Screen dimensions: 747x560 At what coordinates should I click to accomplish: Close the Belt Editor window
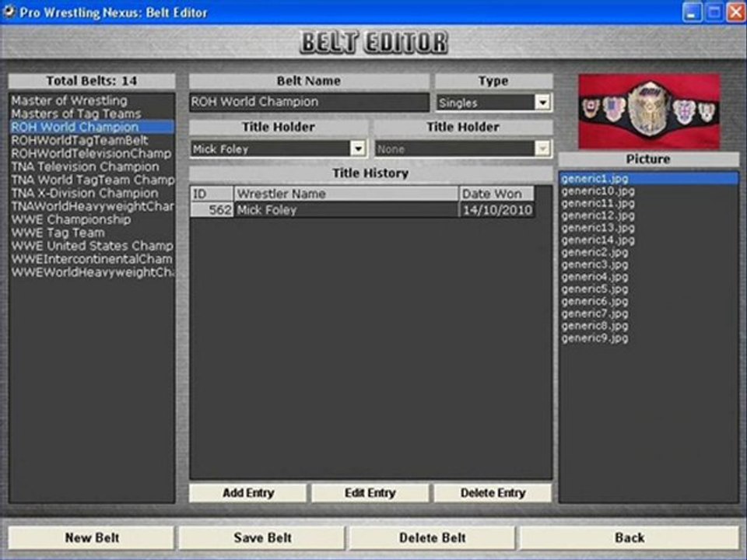coord(735,12)
